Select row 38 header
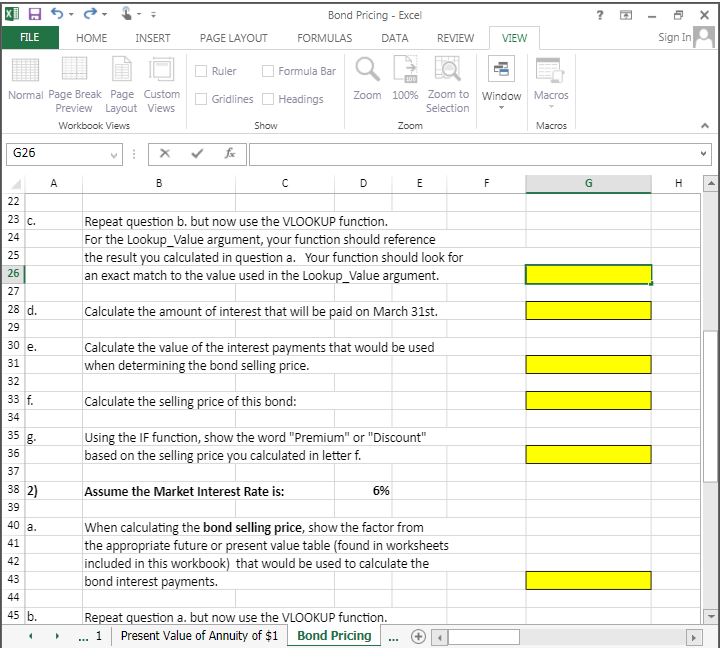 [13, 489]
